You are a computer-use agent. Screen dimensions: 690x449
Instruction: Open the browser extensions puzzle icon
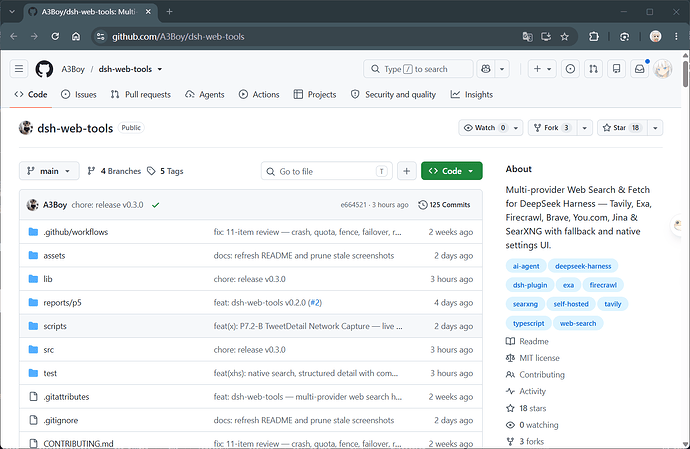tap(594, 37)
